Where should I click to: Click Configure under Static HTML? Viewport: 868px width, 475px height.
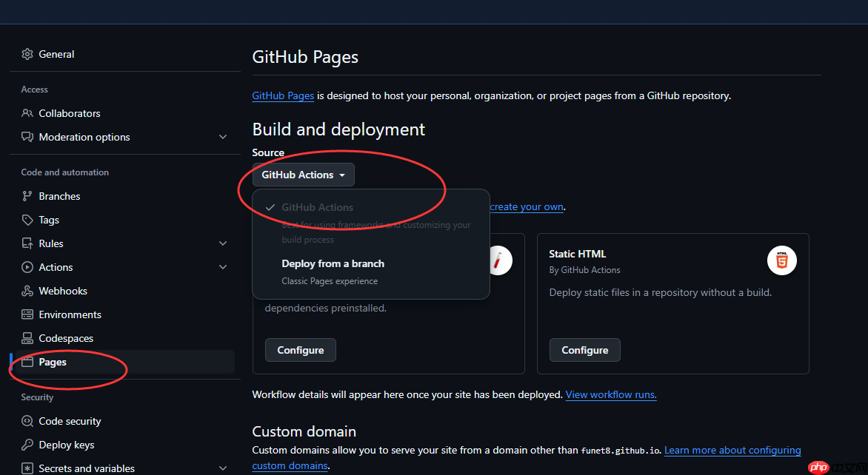click(x=584, y=350)
